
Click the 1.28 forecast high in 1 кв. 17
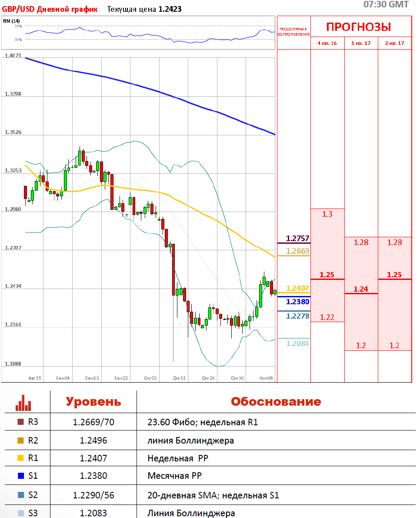[361, 242]
